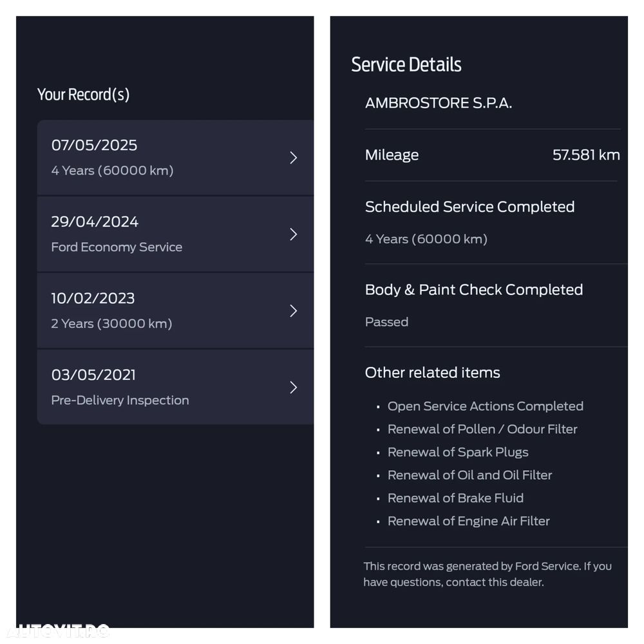Select the 03/05/2021 date entry
The width and height of the screenshot is (644, 644).
tap(93, 375)
